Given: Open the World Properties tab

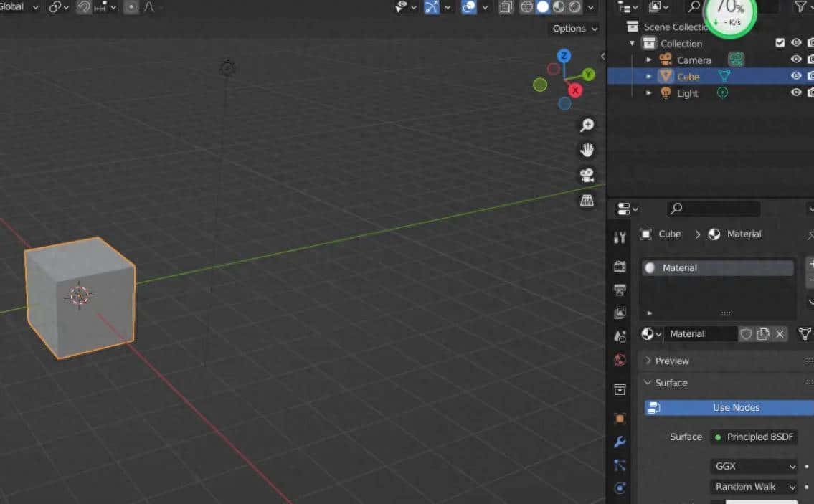Looking at the screenshot, I should tap(620, 359).
